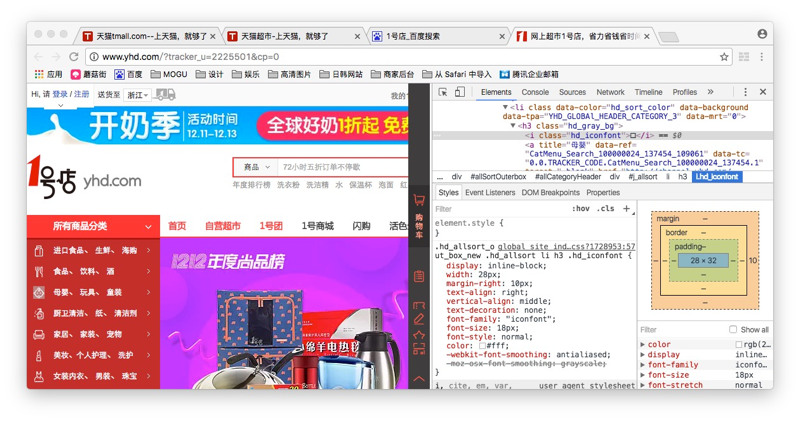Select the #allSortOuterbox breadcrumb

point(498,177)
